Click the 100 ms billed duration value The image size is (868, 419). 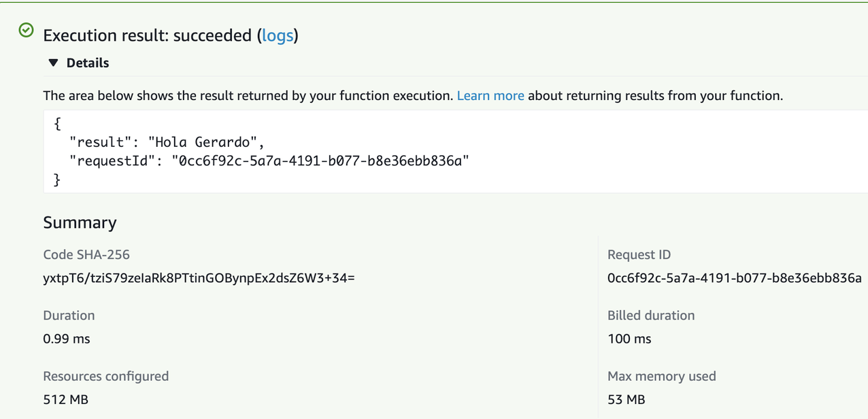point(629,339)
